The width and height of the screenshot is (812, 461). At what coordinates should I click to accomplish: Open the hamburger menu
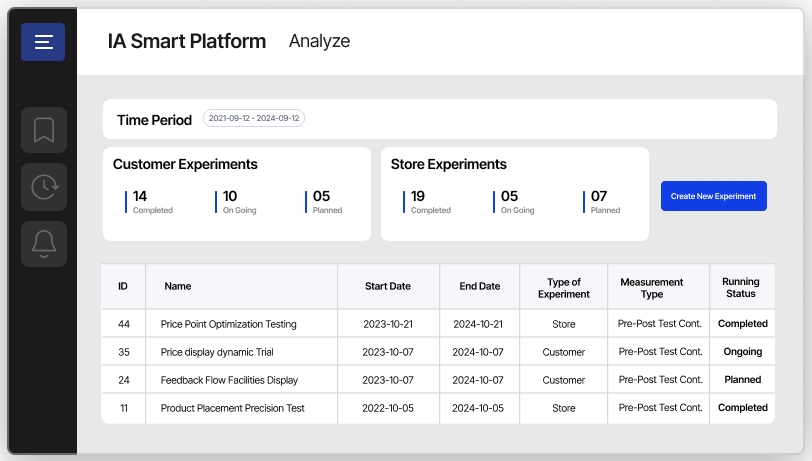tap(43, 42)
